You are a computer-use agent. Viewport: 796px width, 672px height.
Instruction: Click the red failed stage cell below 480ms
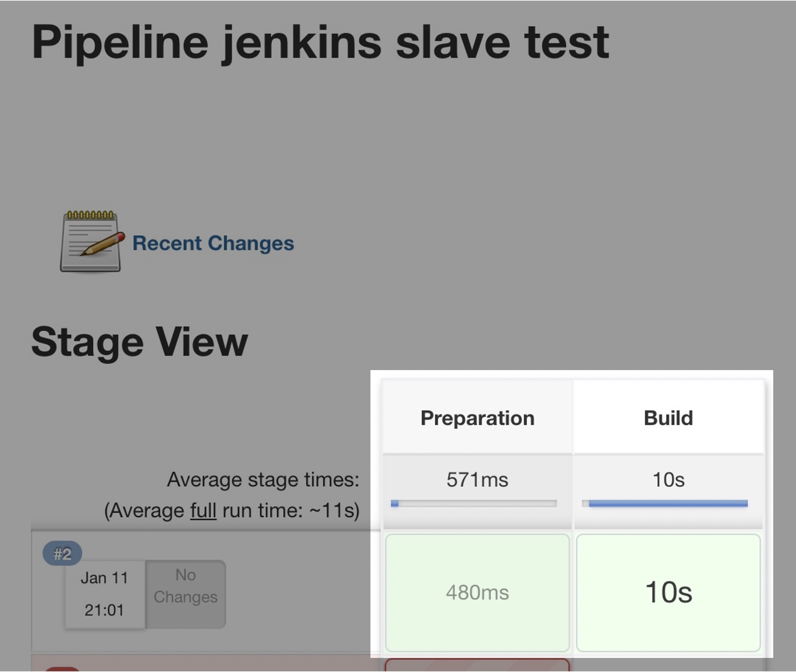[x=477, y=665]
